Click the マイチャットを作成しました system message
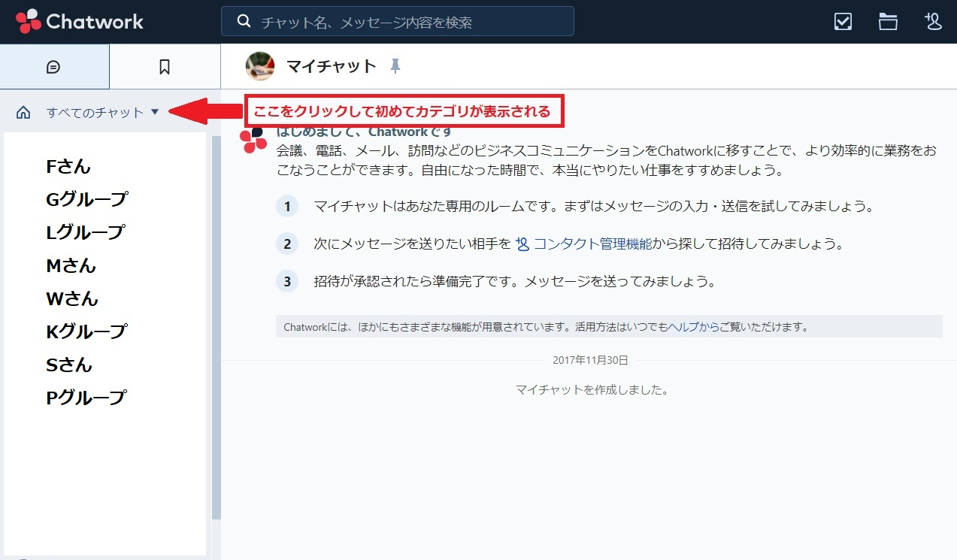957x560 pixels. coord(592,390)
